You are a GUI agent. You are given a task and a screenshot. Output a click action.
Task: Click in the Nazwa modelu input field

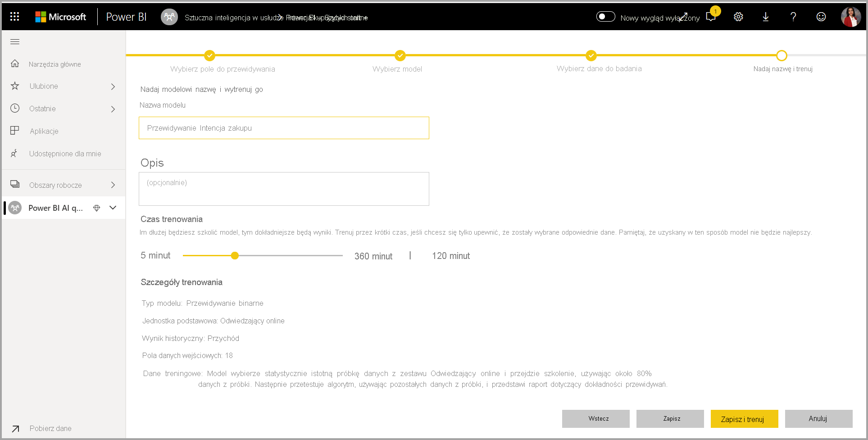click(x=284, y=128)
